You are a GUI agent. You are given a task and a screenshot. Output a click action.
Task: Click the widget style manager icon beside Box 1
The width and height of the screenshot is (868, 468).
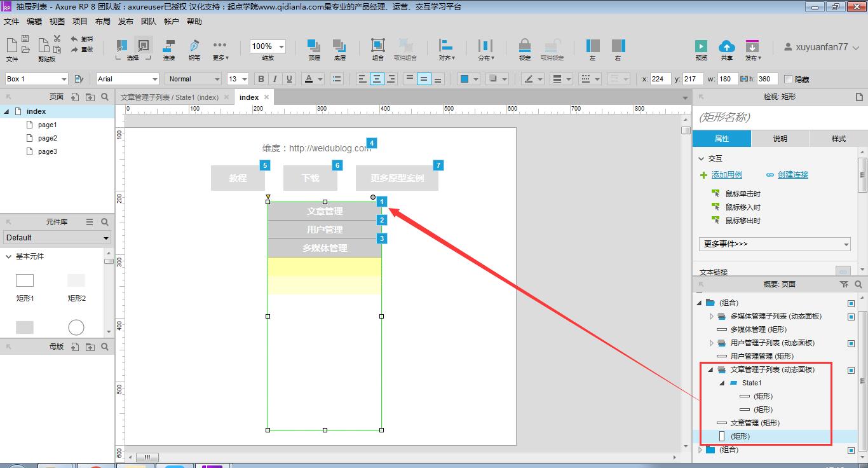pyautogui.click(x=79, y=79)
